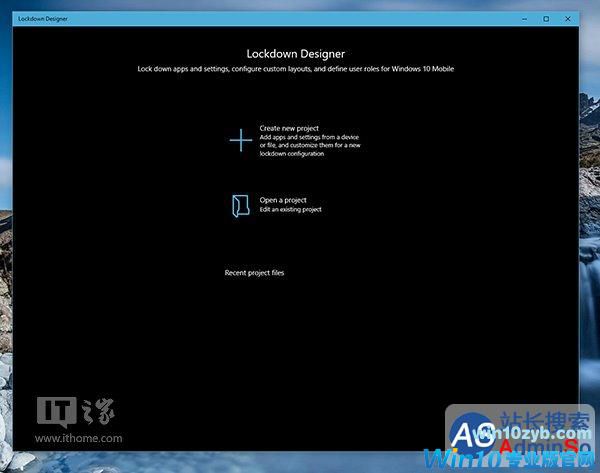Minimize the Lockdown Designer window

(x=525, y=19)
